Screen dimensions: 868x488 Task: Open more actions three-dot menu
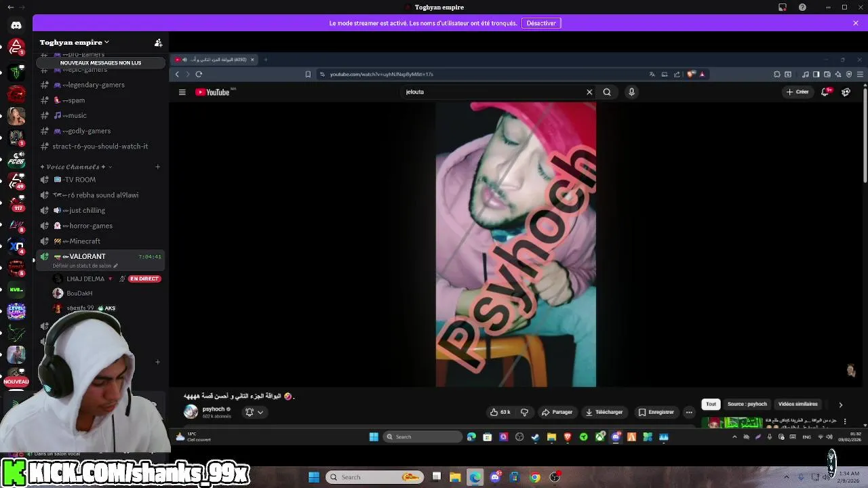click(689, 412)
